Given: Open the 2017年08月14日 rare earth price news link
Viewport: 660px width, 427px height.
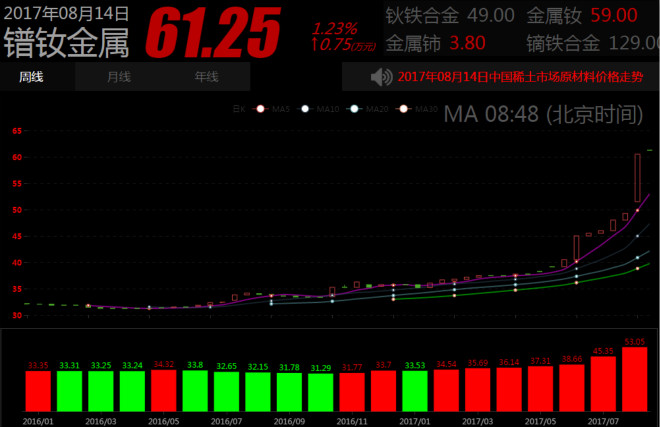Looking at the screenshot, I should tap(522, 77).
